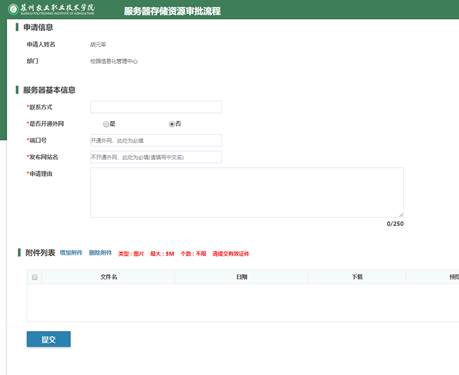Image resolution: width=459 pixels, height=375 pixels.
Task: Click the 提交 button
Action: [x=49, y=339]
